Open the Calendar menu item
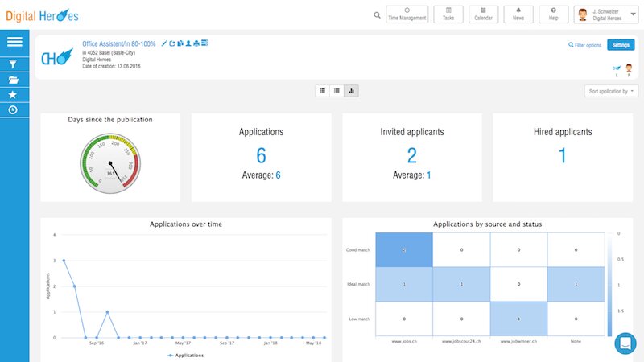 coord(483,14)
